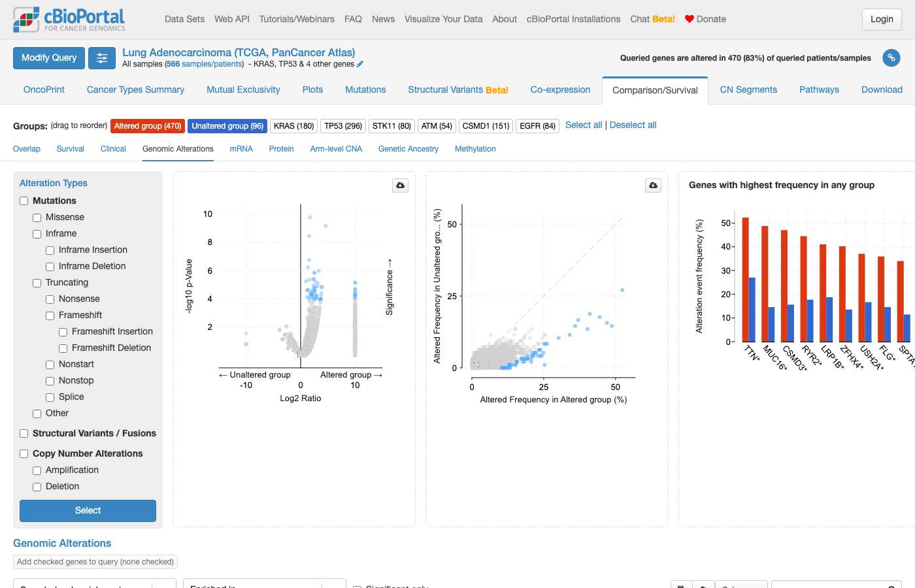Click the blue Select button under Alteration Types
915x588 pixels.
pos(88,511)
